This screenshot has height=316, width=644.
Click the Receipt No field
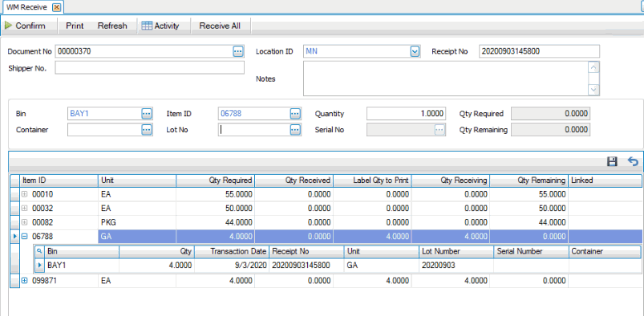coord(539,51)
